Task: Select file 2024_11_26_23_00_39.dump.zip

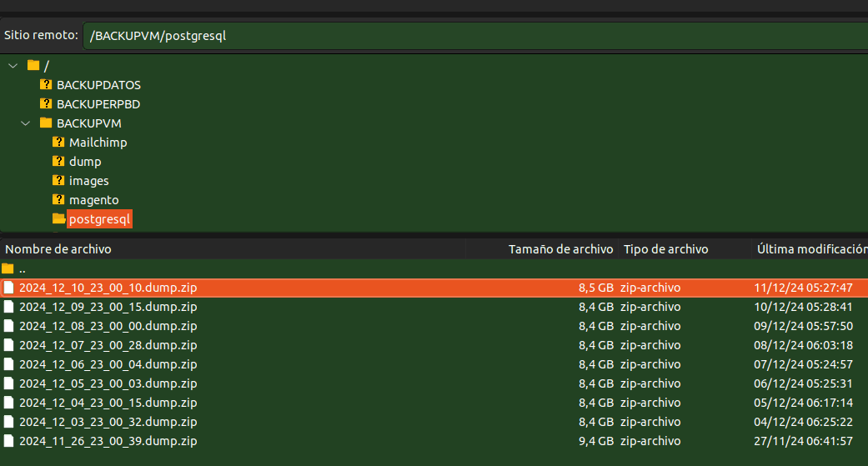Action: pos(108,441)
